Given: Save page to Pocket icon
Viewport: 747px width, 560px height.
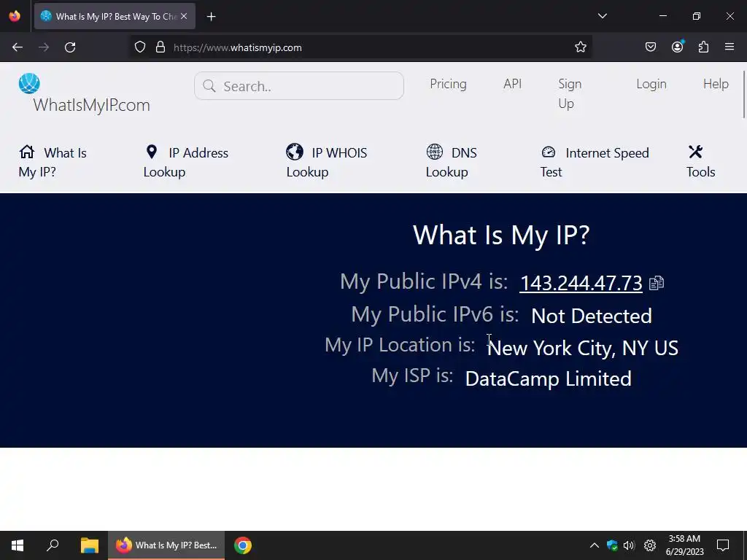Looking at the screenshot, I should [x=651, y=47].
